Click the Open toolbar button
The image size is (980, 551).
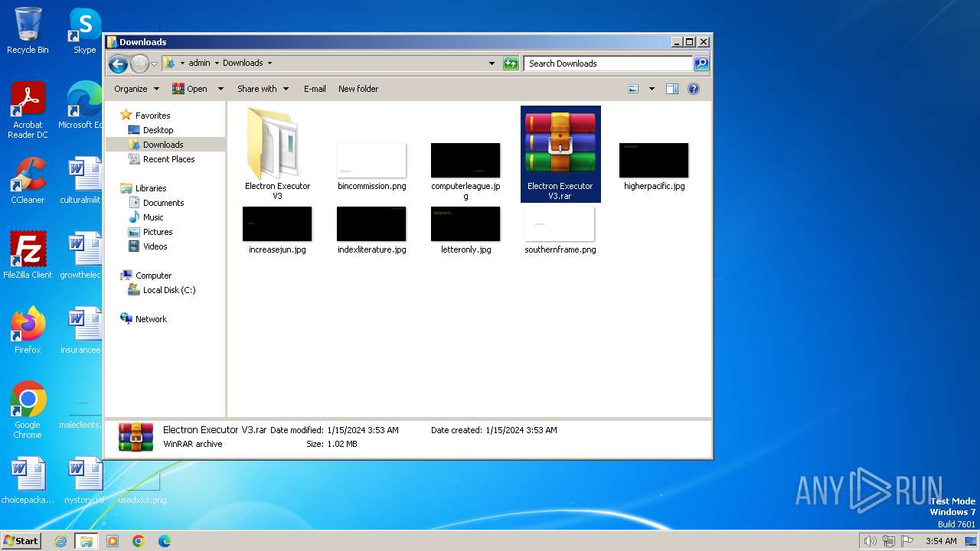pos(191,89)
